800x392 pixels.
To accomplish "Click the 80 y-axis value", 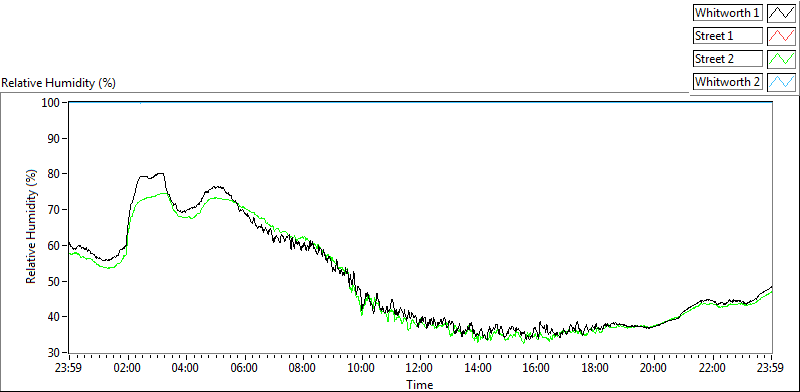I will click(x=55, y=174).
